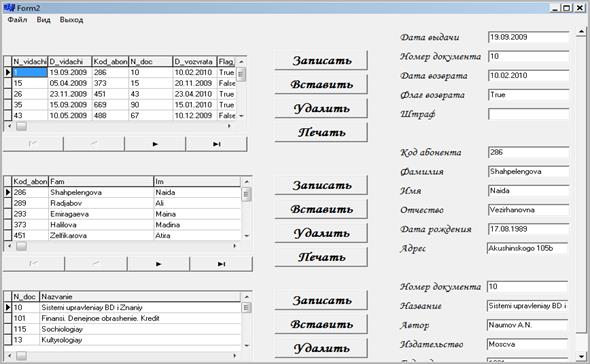The image size is (590, 364).
Task: Jump to last record in loans navigator
Action: (216, 144)
